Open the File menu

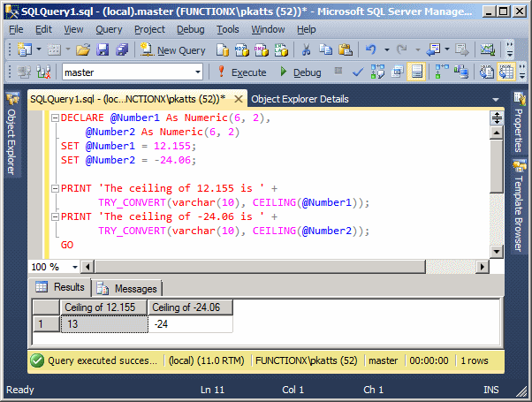pos(16,30)
